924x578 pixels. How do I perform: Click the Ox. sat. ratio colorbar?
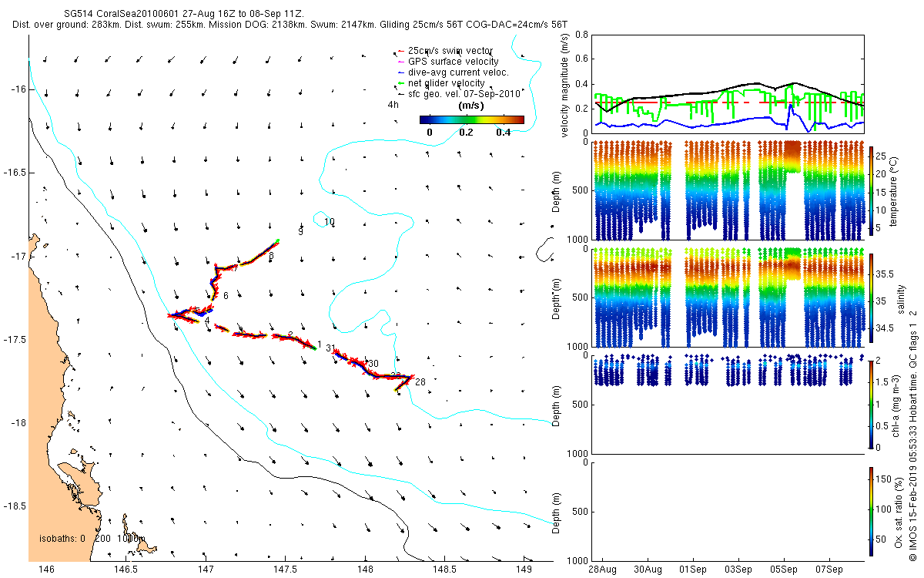[x=871, y=510]
